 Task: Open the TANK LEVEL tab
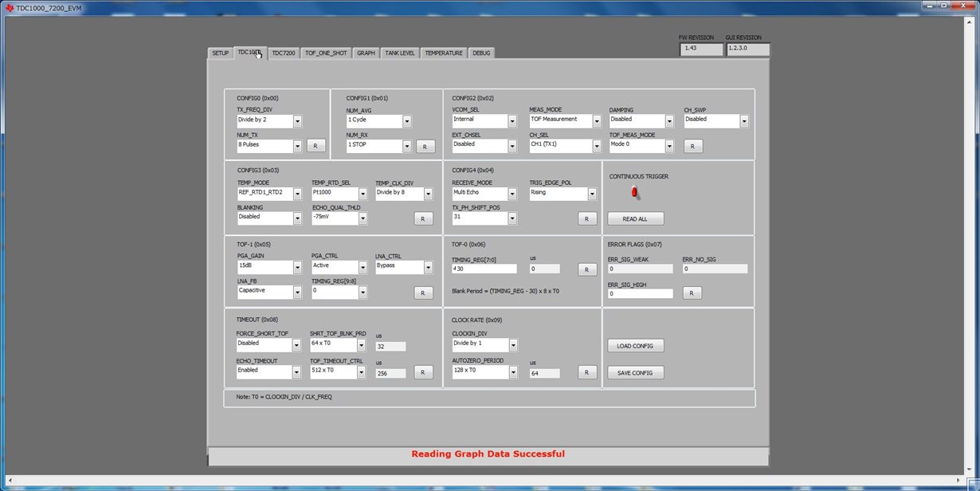click(x=400, y=53)
